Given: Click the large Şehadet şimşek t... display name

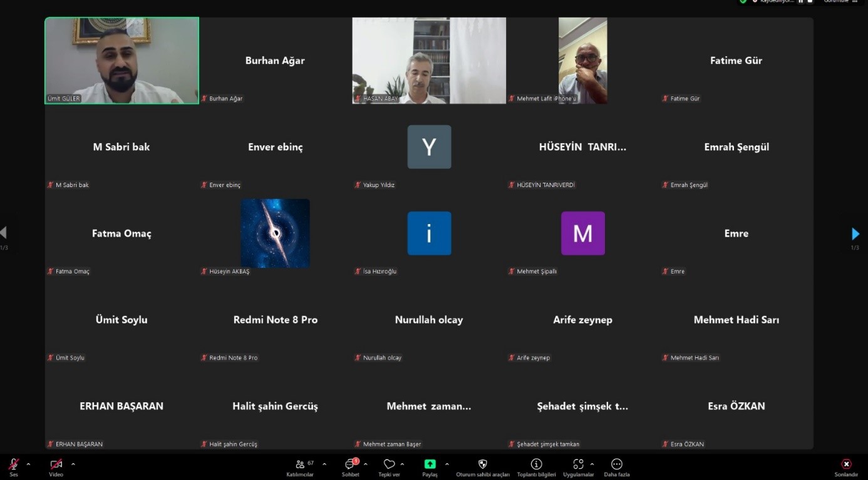Looking at the screenshot, I should (x=582, y=406).
